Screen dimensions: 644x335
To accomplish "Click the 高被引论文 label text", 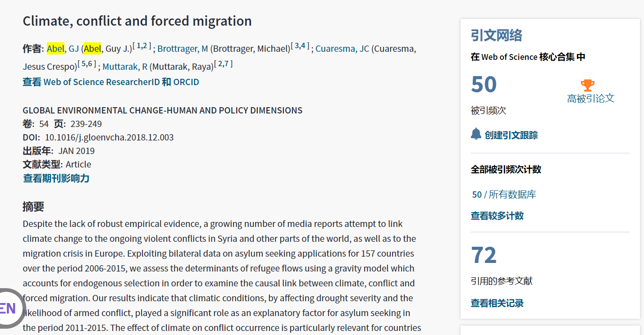I will coord(590,99).
